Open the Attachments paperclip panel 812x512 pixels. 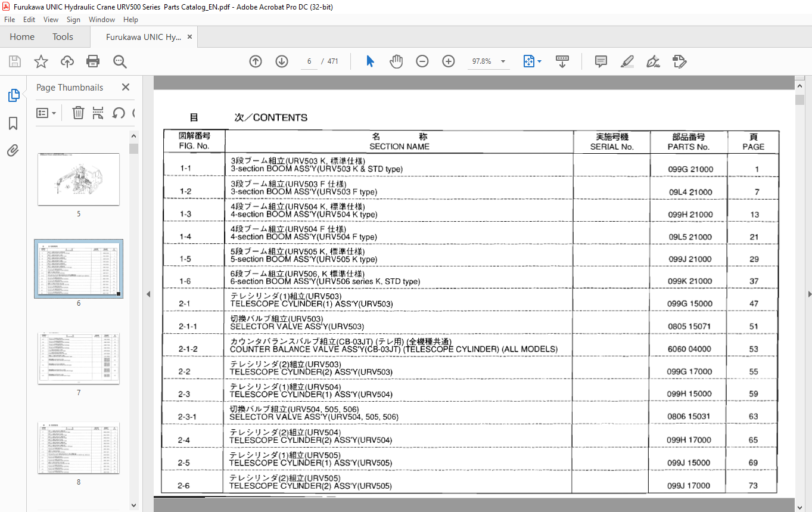[x=13, y=151]
